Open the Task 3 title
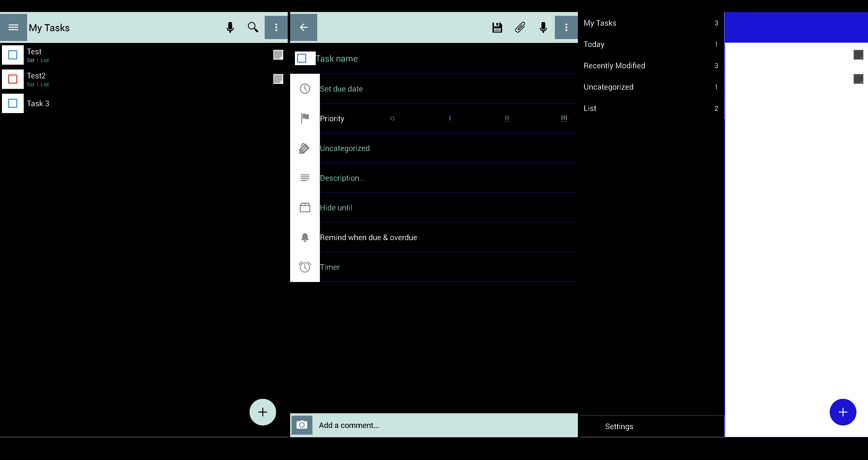This screenshot has height=460, width=868. pos(38,103)
